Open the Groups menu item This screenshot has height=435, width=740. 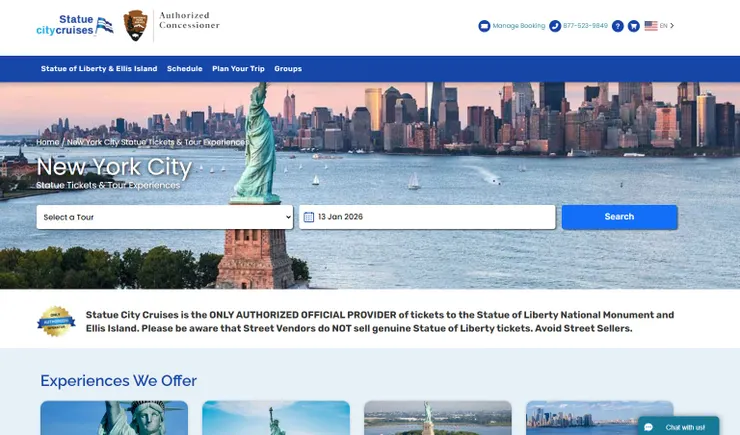tap(288, 69)
